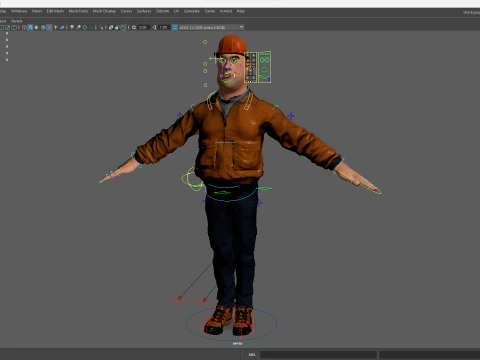This screenshot has width=480, height=360.
Task: Click the gamma reset icon
Action: coord(154,27)
